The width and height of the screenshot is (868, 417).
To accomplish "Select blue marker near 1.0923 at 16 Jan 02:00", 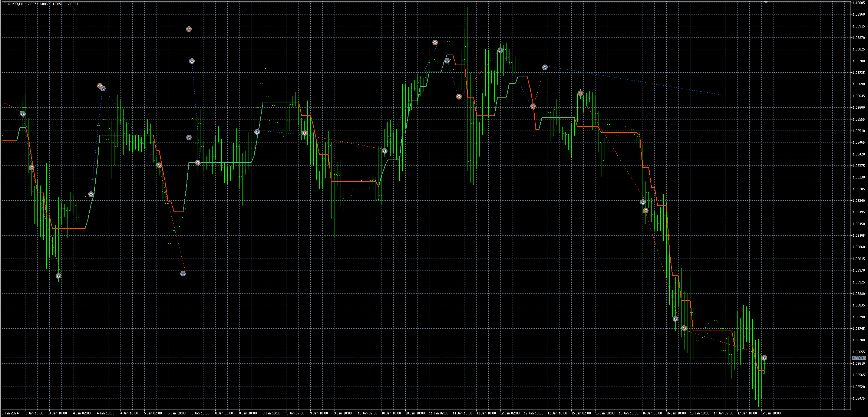I will click(643, 202).
